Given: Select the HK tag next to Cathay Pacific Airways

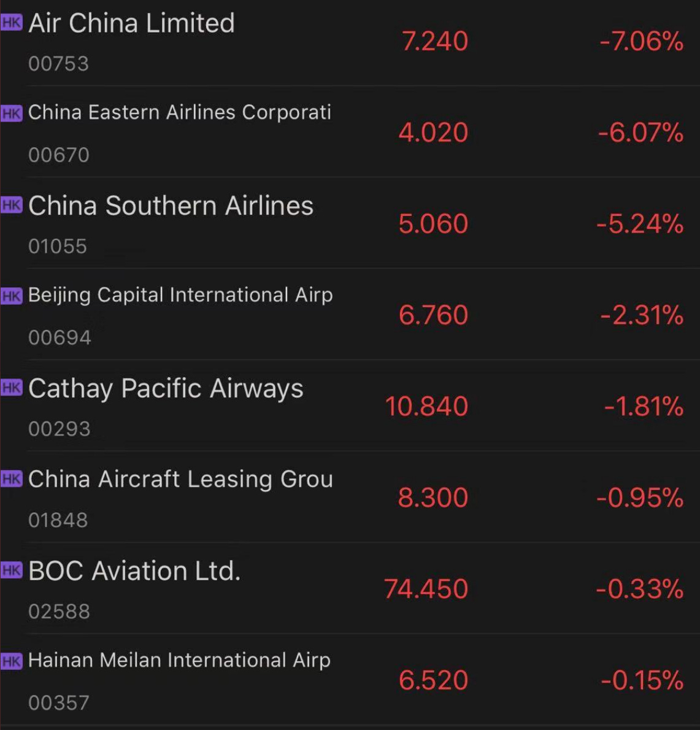Looking at the screenshot, I should (12, 387).
